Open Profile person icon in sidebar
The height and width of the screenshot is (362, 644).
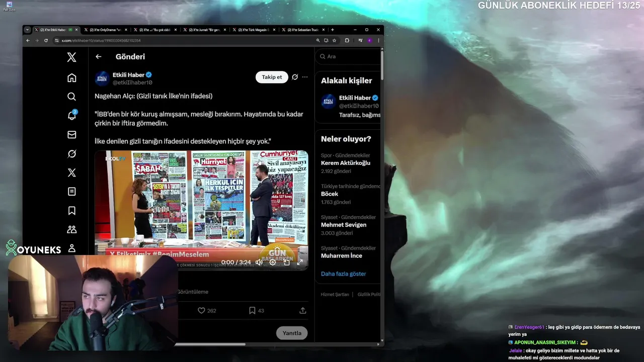pyautogui.click(x=71, y=248)
